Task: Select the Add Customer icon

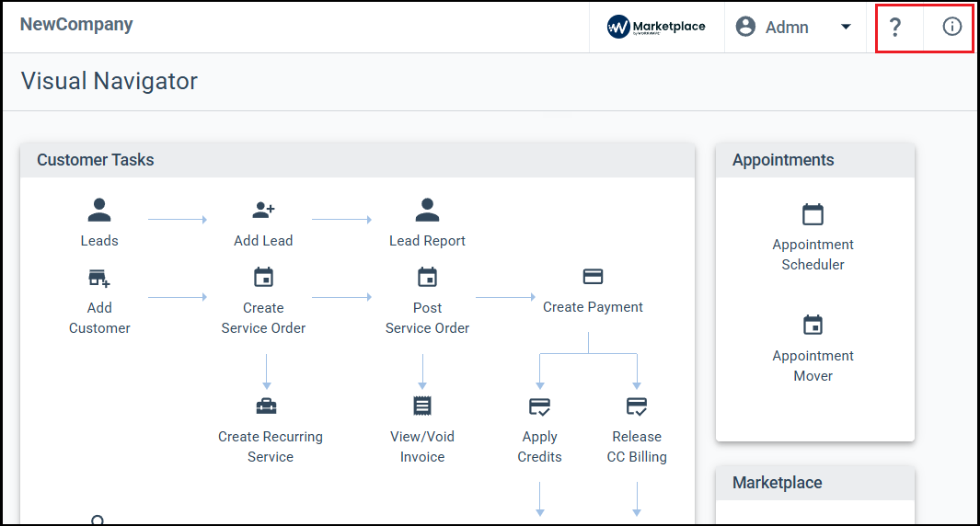Action: tap(99, 278)
